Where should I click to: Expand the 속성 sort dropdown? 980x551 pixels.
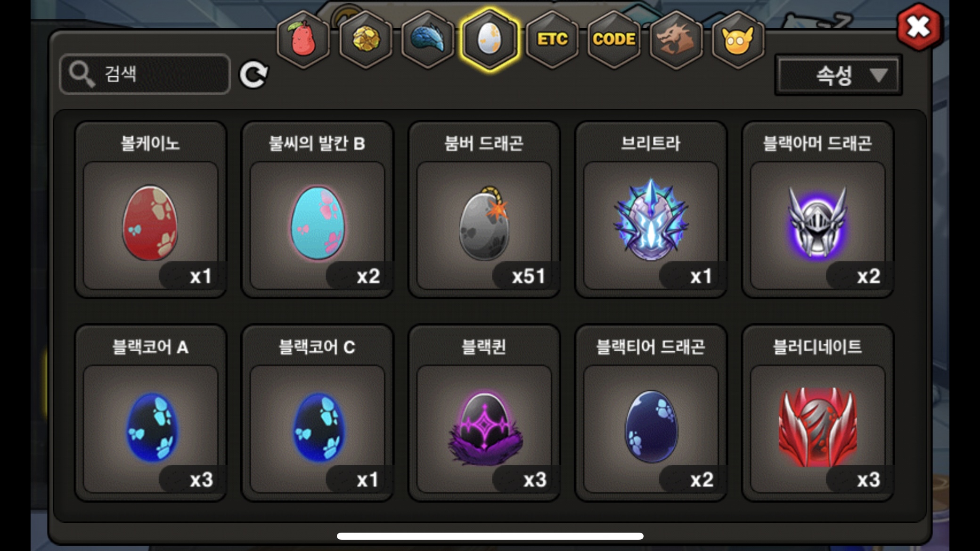point(838,75)
